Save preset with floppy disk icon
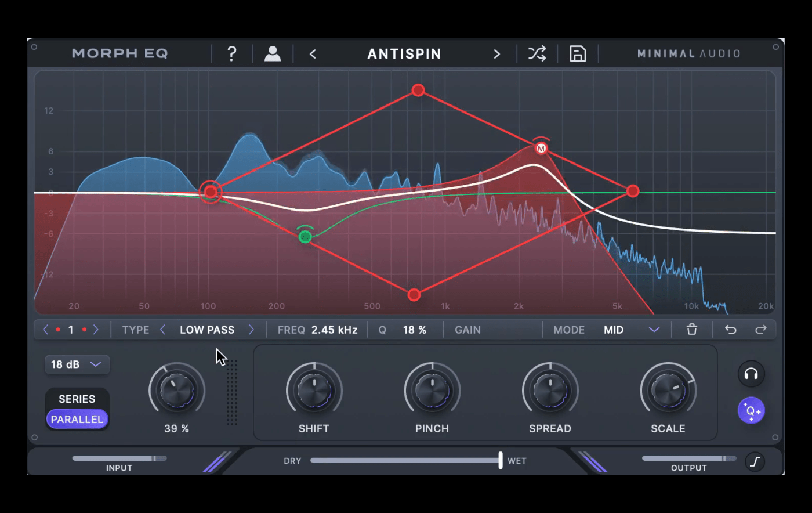The image size is (812, 513). pos(578,53)
